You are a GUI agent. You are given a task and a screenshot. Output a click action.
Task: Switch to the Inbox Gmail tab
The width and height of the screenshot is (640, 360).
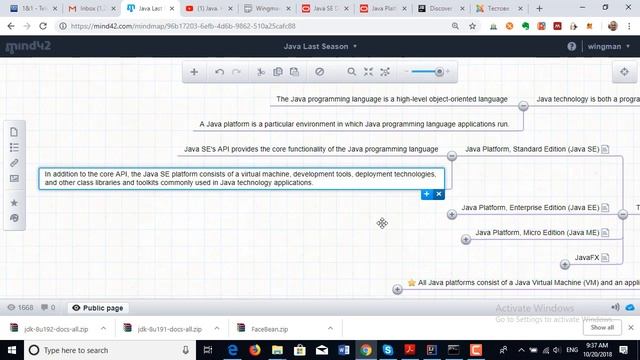[92, 8]
